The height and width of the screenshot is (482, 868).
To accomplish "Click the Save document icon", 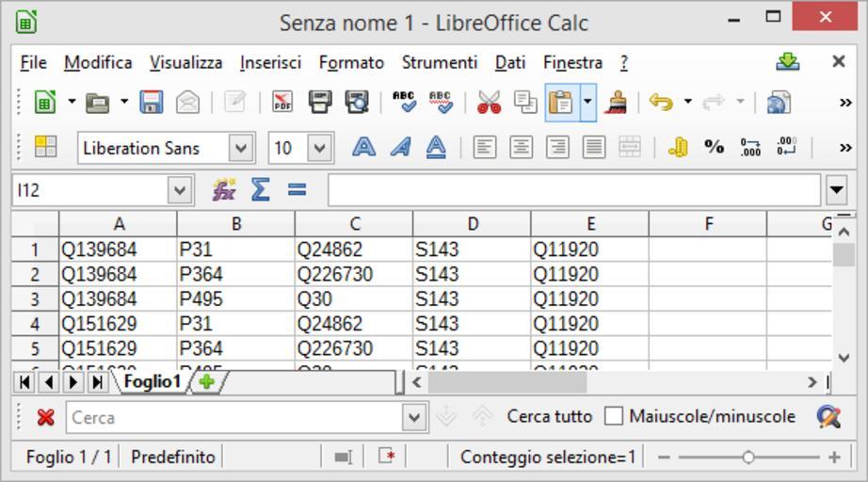I will pos(152,103).
